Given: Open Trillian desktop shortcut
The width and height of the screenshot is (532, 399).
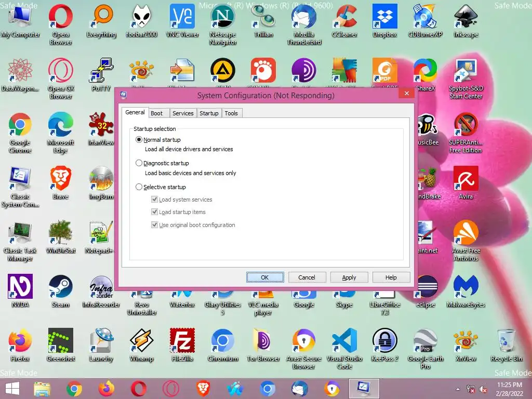Looking at the screenshot, I should point(263,21).
